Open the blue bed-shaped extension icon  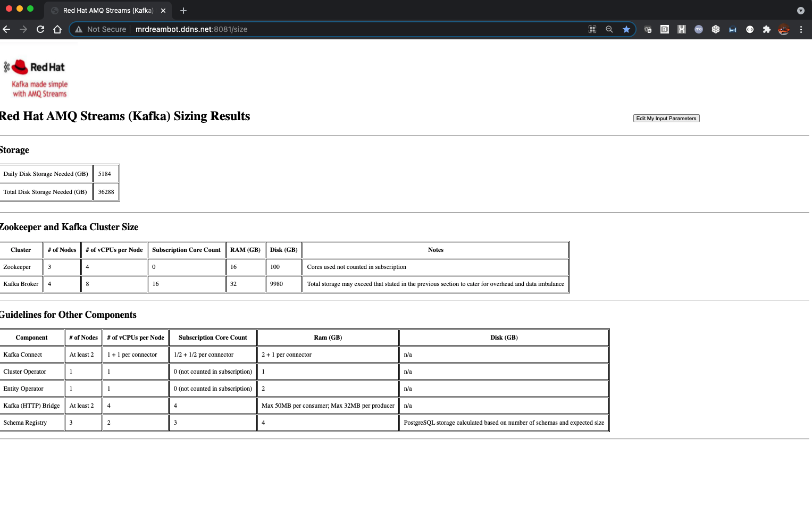(x=733, y=29)
